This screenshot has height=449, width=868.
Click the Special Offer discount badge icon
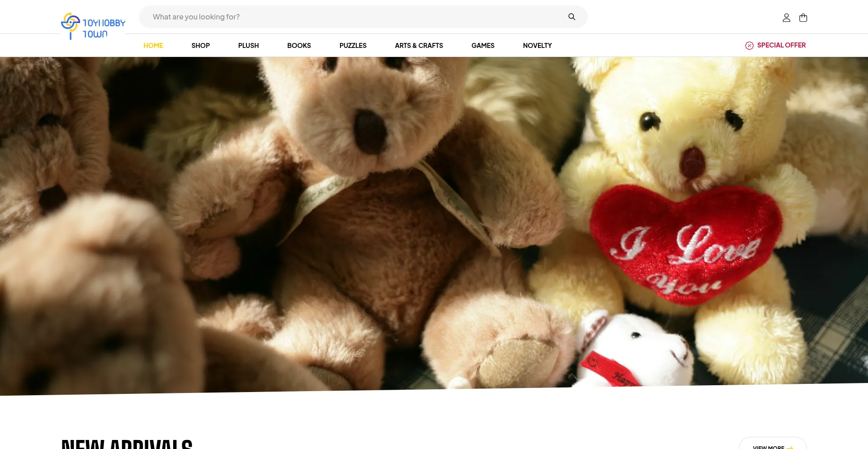[x=749, y=46]
